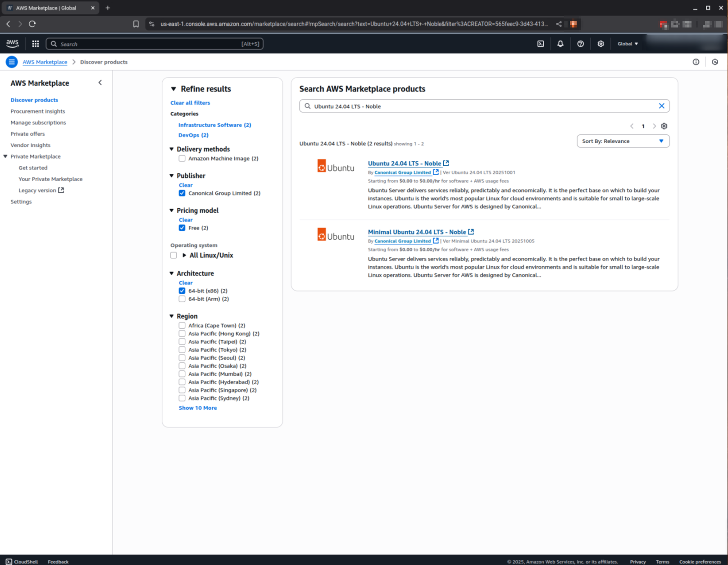Screen dimensions: 728x565
Task: Enable the 64-bit (Arm) architecture filter
Action: pyautogui.click(x=182, y=299)
